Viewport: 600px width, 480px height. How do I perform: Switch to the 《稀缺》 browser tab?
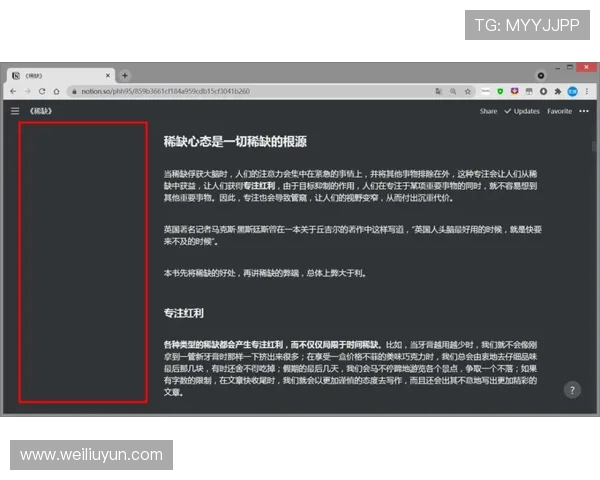pyautogui.click(x=61, y=75)
